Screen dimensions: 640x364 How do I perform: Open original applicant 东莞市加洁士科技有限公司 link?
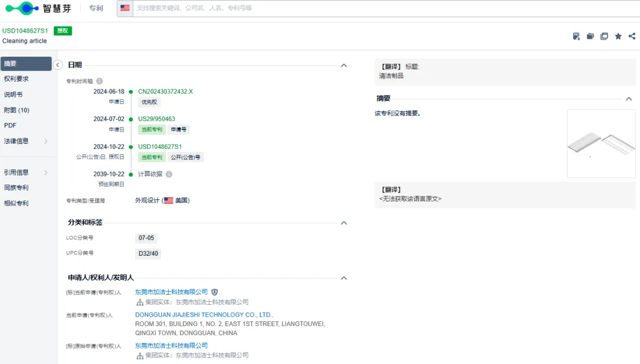point(171,345)
